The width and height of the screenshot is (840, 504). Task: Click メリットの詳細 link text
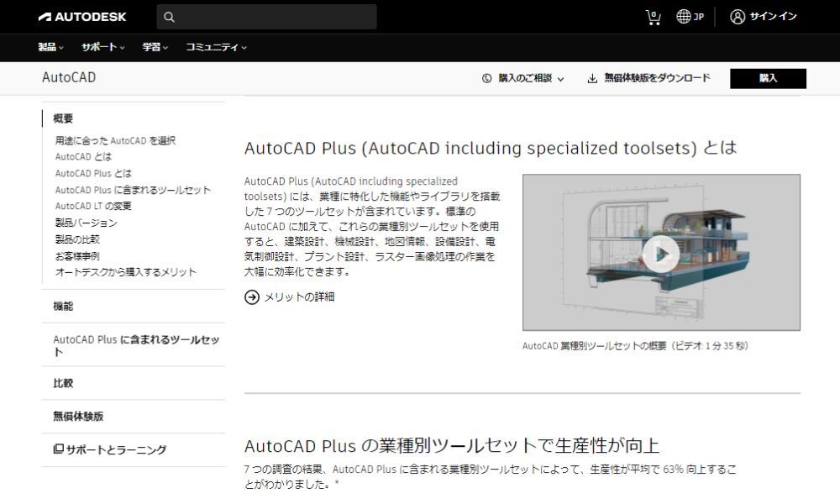coord(300,297)
